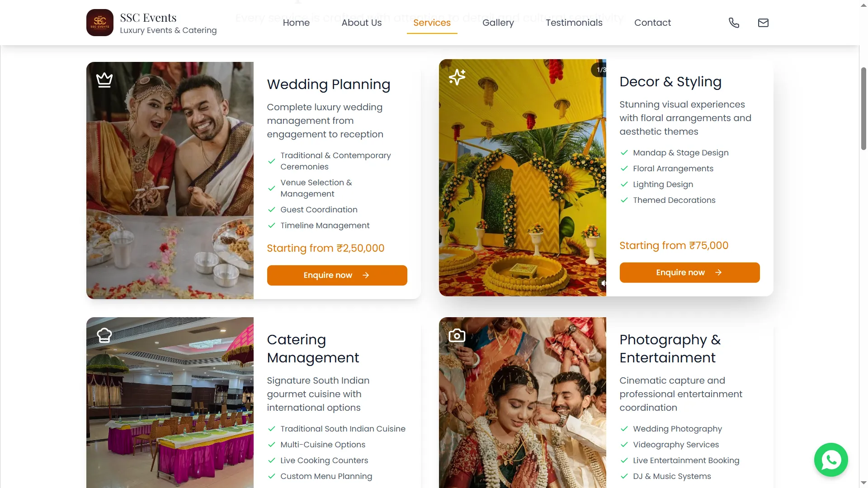
Task: Click 'Live Cooking Counters' feature text
Action: 324,460
